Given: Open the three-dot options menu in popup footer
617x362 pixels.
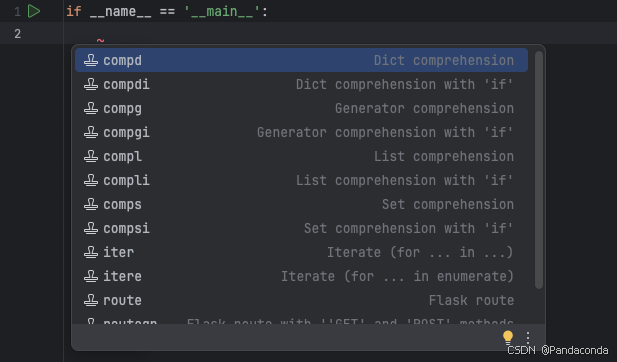Looking at the screenshot, I should pyautogui.click(x=528, y=337).
